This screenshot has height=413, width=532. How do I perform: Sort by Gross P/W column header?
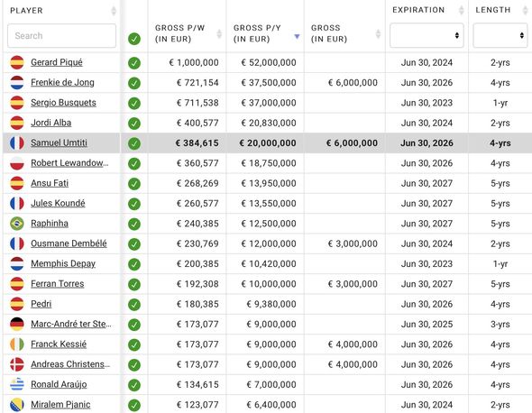179,33
